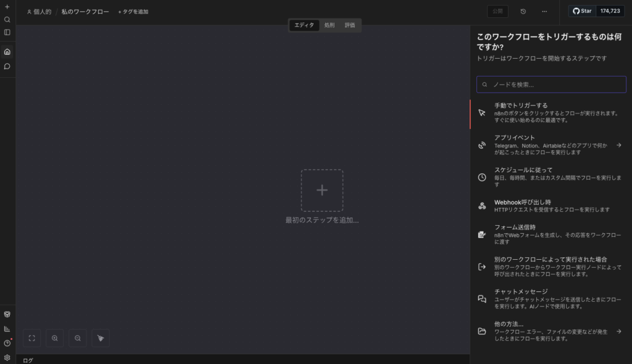The height and width of the screenshot is (364, 632).
Task: Expand the 他の方法 trigger options
Action: (x=551, y=331)
